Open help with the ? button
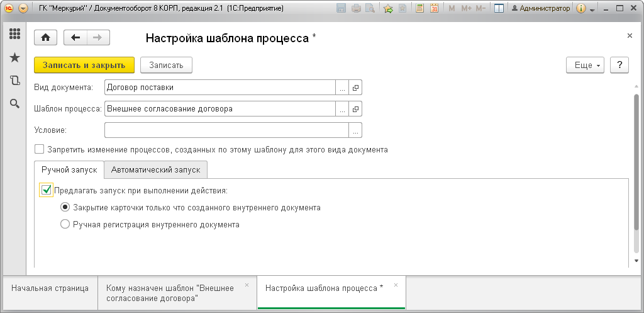This screenshot has width=644, height=313. click(x=619, y=65)
